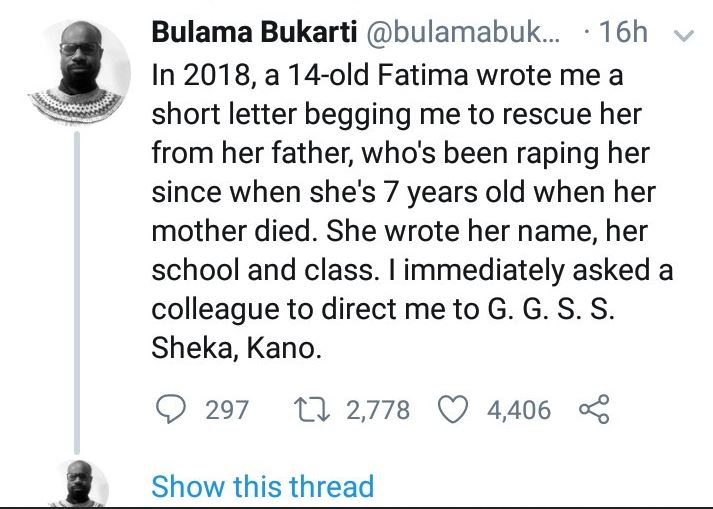Click the 'Sheka, Kano.' line of the tweet
Image resolution: width=713 pixels, height=509 pixels.
coord(242,350)
